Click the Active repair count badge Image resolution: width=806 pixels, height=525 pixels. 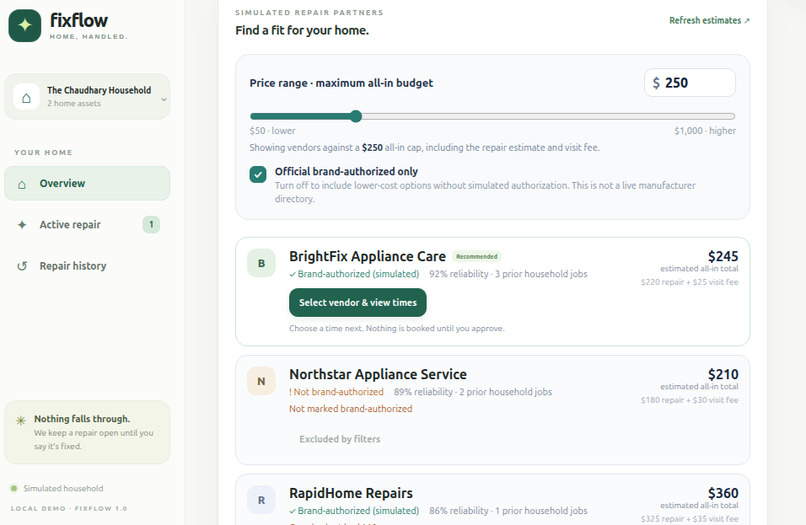(151, 224)
